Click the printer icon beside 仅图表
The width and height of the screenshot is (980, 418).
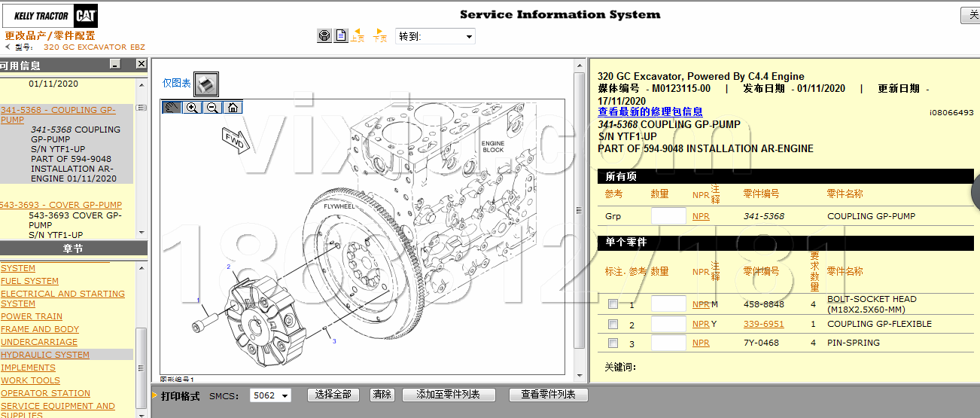coord(206,84)
